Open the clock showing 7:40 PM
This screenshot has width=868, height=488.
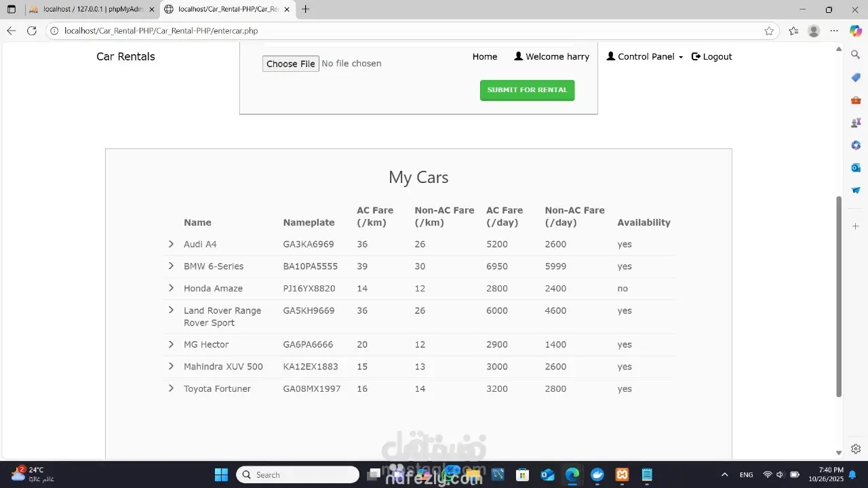tap(826, 474)
